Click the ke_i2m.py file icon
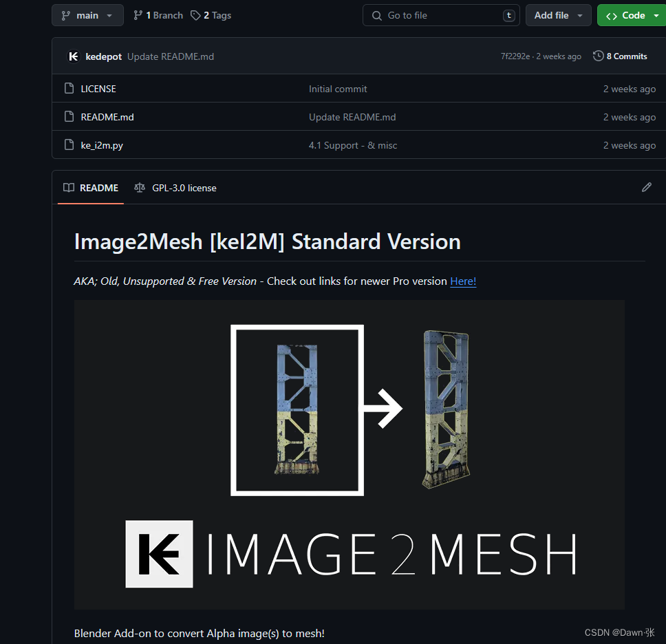 [69, 144]
